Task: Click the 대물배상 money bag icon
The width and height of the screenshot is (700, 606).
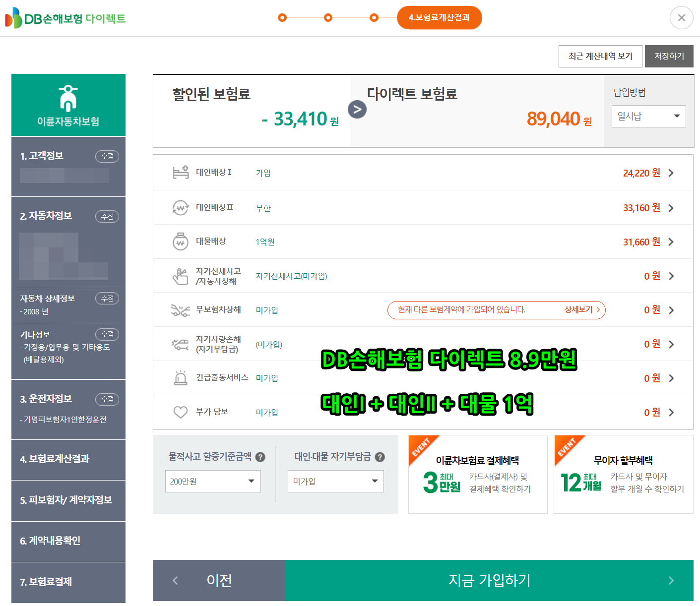Action: click(x=181, y=242)
